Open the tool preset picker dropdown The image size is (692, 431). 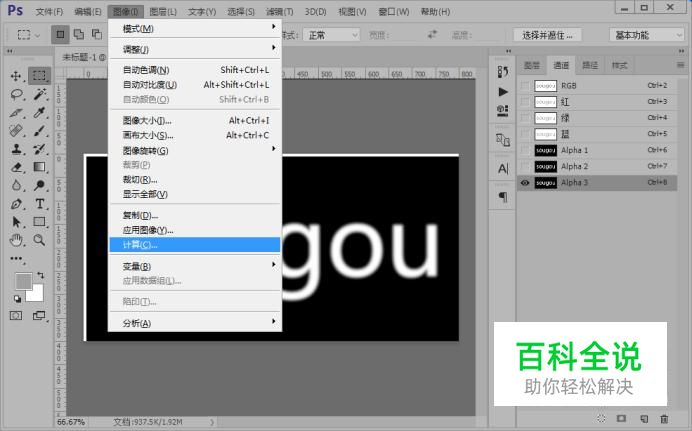click(28, 34)
